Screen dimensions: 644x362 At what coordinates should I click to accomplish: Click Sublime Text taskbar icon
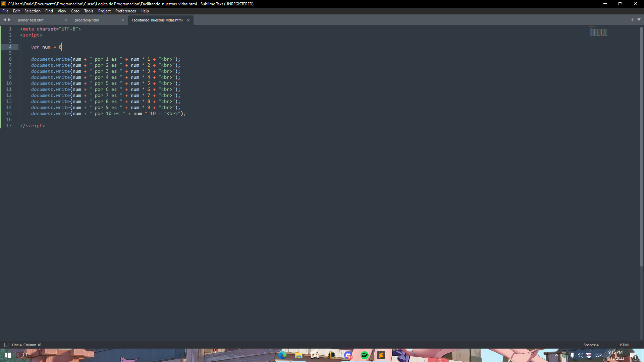[381, 355]
